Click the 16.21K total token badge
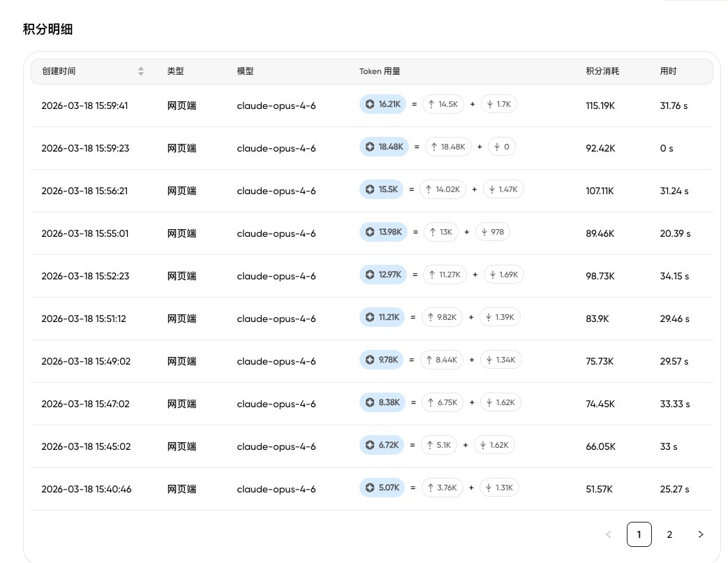This screenshot has height=563, width=728. [x=382, y=104]
